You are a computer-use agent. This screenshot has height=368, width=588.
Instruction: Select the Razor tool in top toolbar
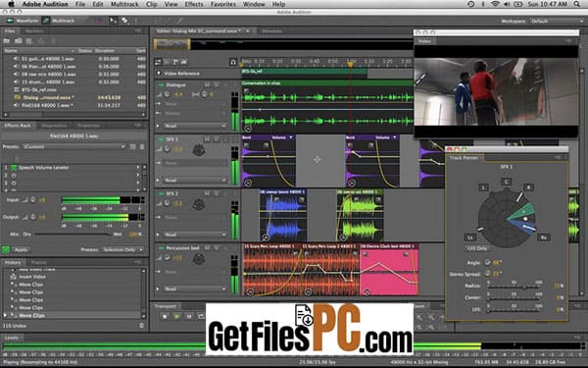[124, 21]
